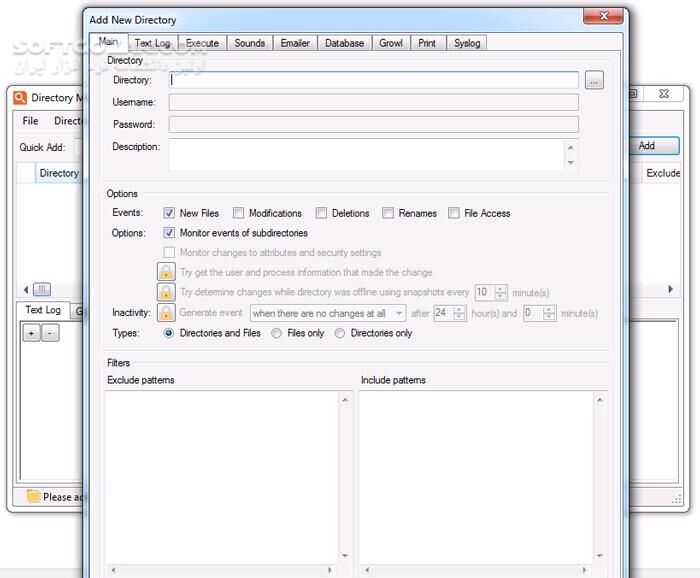700x578 pixels.
Task: Close the Directory Monitor main window
Action: click(664, 94)
